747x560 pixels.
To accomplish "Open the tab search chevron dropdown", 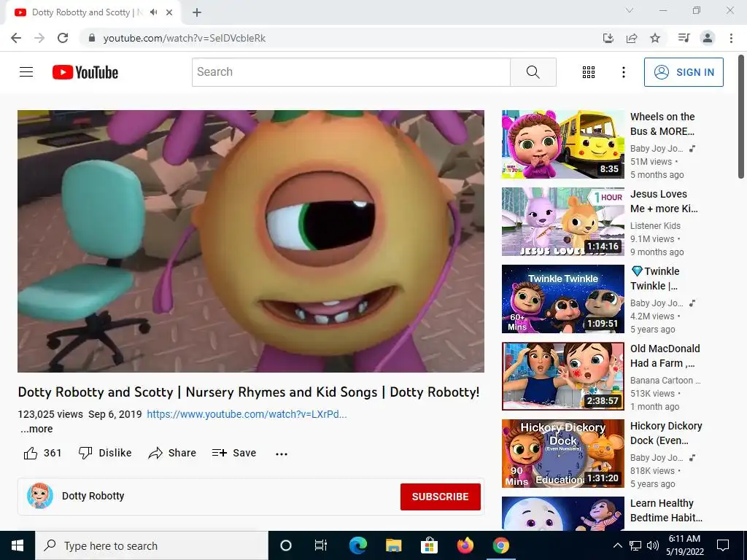I will [630, 10].
